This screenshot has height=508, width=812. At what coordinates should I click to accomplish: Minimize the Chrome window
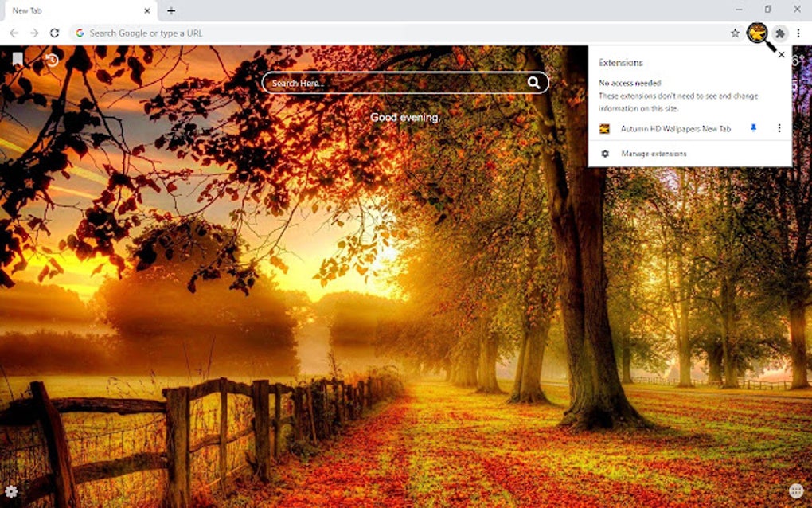tap(739, 10)
